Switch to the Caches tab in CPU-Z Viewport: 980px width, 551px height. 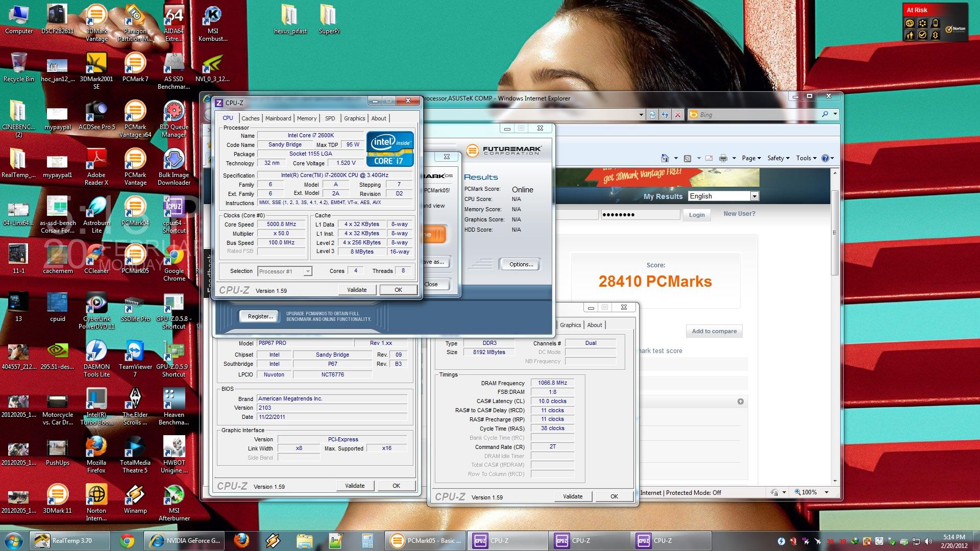250,118
